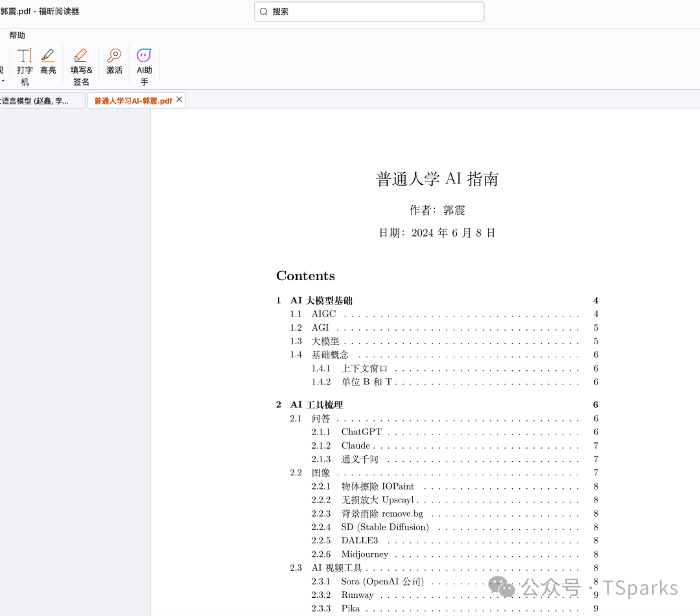
Task: Go to contents entry 2.1.2 Claude
Action: [455, 446]
